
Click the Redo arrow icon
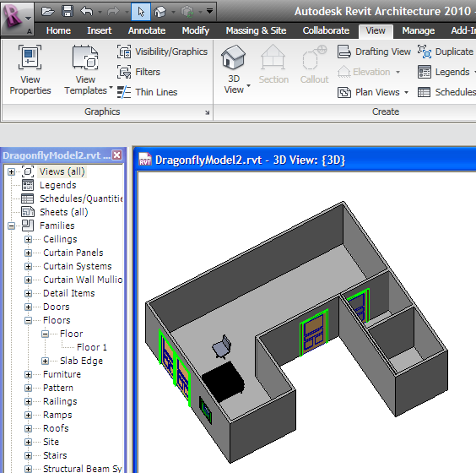click(x=113, y=12)
